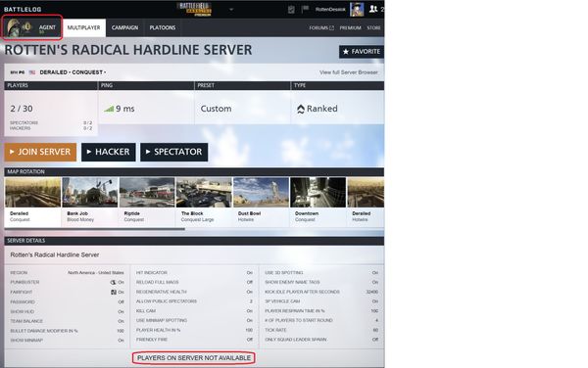Open the Battlelog home logo

[23, 9]
